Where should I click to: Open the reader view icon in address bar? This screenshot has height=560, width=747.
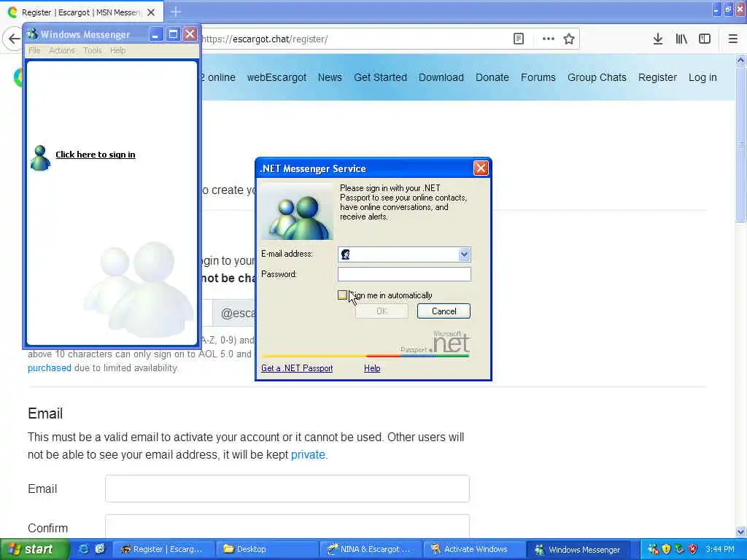pos(519,39)
